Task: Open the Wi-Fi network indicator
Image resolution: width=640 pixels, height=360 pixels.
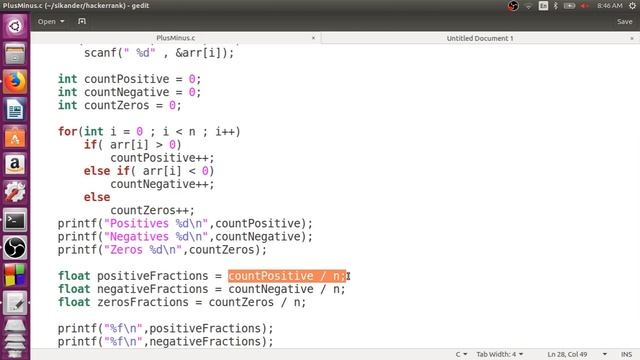Action: (529, 6)
